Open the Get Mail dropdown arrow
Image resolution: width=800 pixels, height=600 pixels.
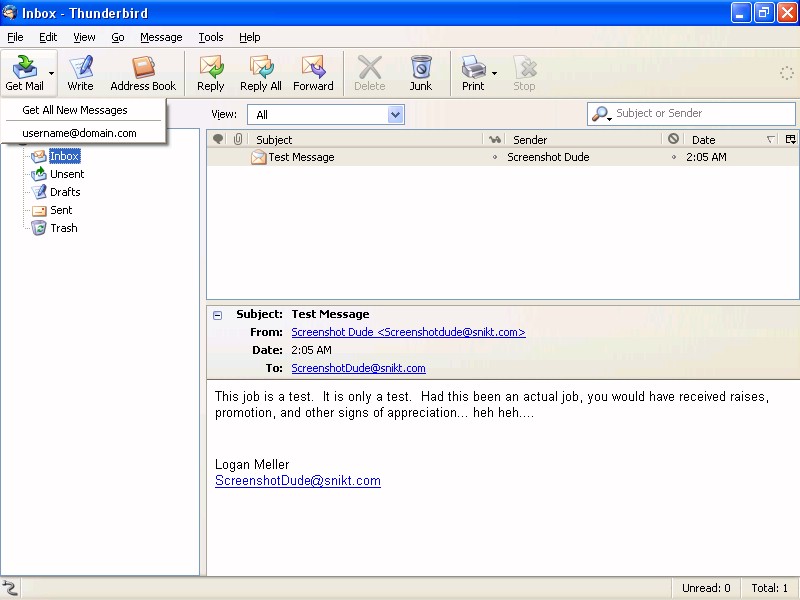pos(51,73)
